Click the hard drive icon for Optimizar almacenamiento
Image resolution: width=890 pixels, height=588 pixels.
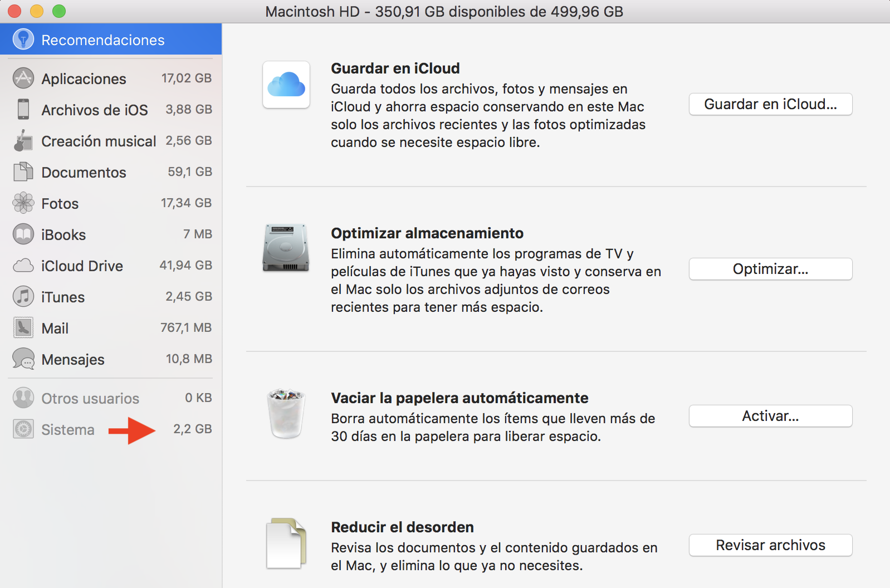click(286, 248)
